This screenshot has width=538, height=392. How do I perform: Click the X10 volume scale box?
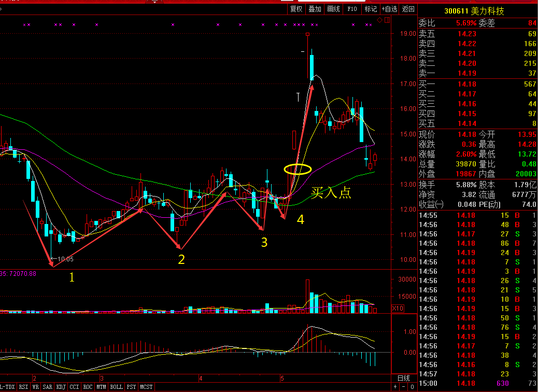398,309
